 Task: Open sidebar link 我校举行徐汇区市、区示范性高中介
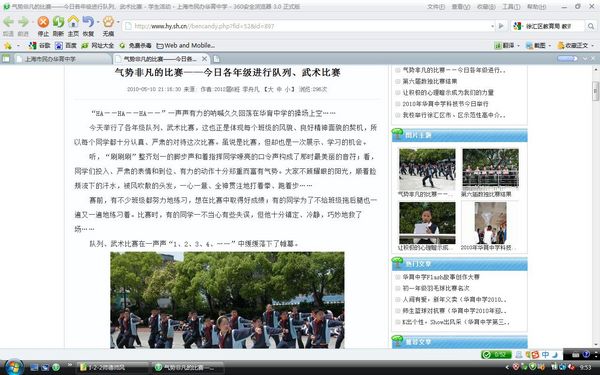tap(454, 115)
